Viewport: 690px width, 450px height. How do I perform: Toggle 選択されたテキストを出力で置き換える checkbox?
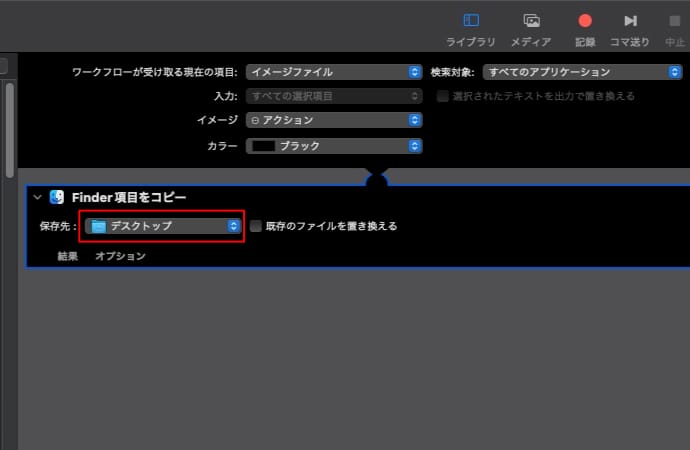click(443, 96)
